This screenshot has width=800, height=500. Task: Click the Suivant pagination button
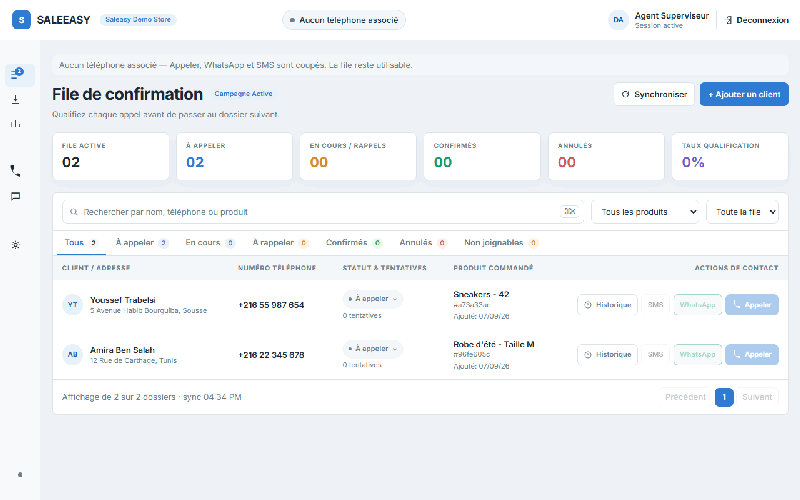pyautogui.click(x=757, y=397)
